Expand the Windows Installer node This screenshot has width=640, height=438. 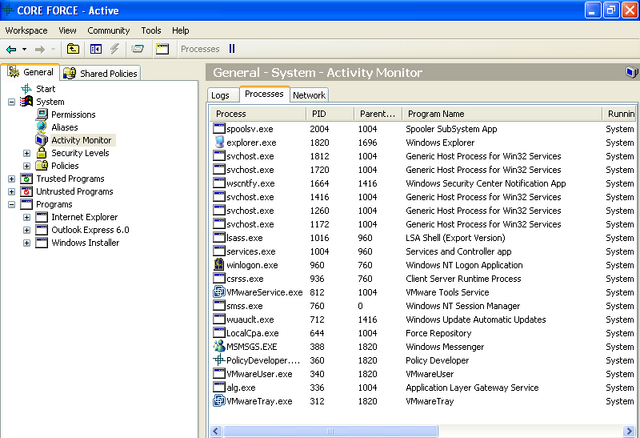pos(27,243)
